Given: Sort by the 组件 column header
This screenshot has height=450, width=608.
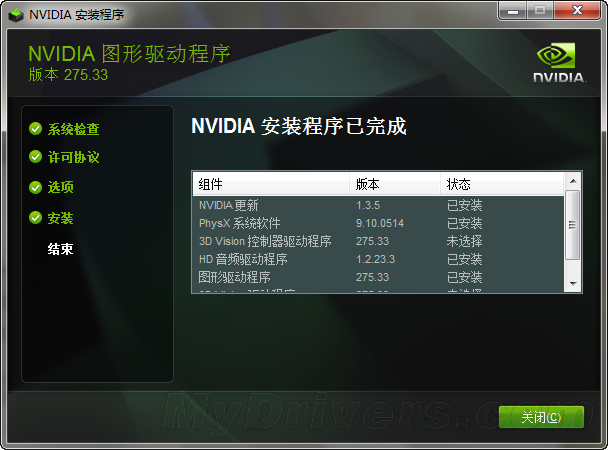Looking at the screenshot, I should (271, 184).
